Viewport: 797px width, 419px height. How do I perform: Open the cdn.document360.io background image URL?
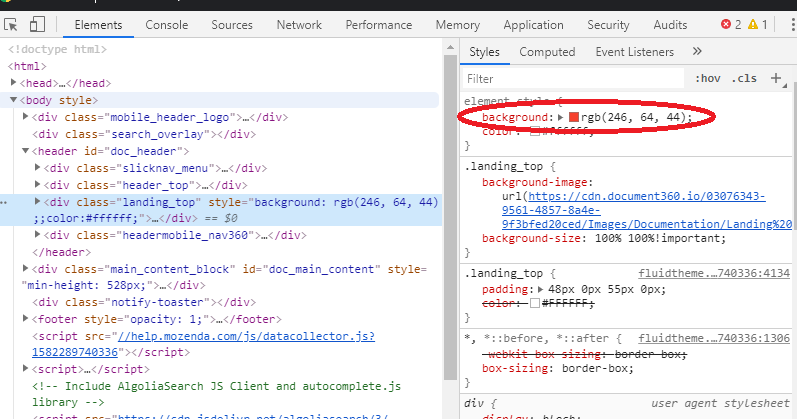coord(647,210)
